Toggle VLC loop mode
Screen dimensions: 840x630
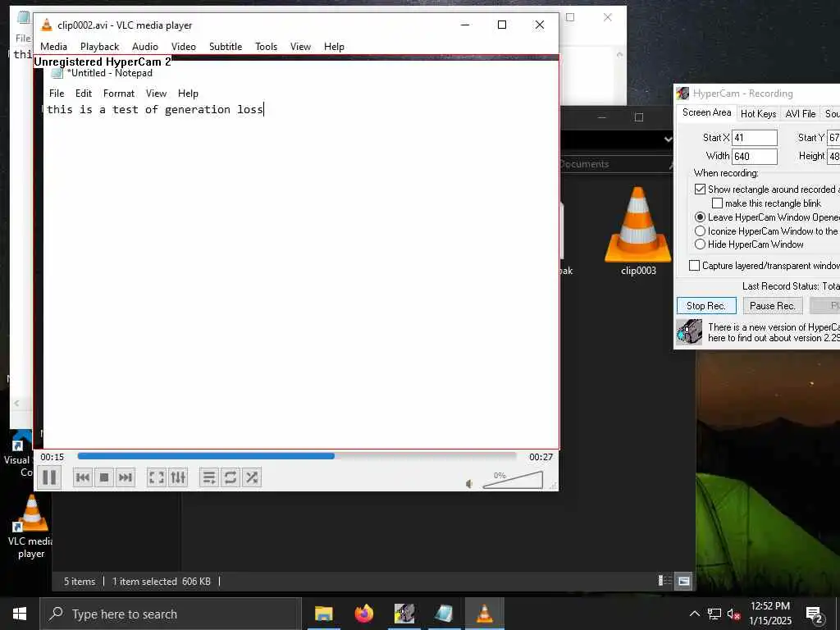click(x=231, y=477)
